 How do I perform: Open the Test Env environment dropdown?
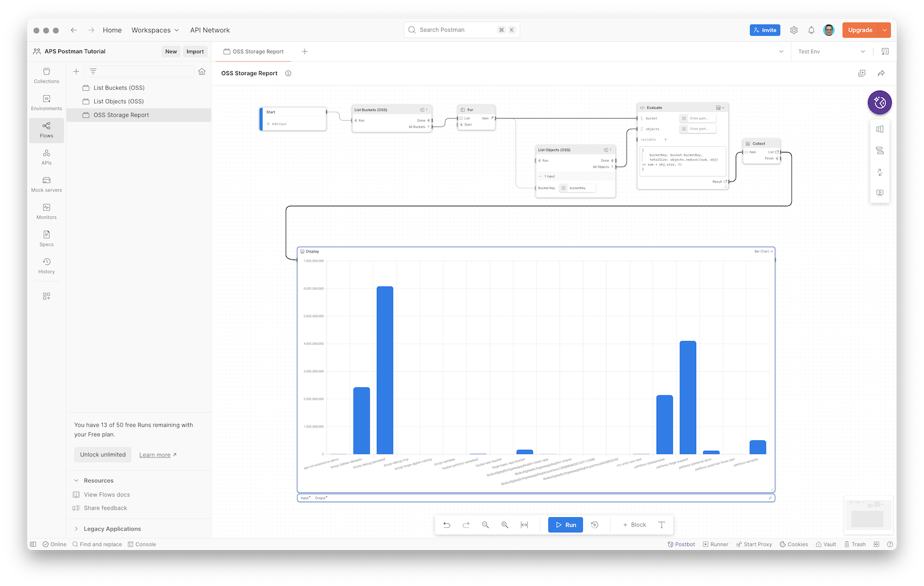[x=832, y=51]
